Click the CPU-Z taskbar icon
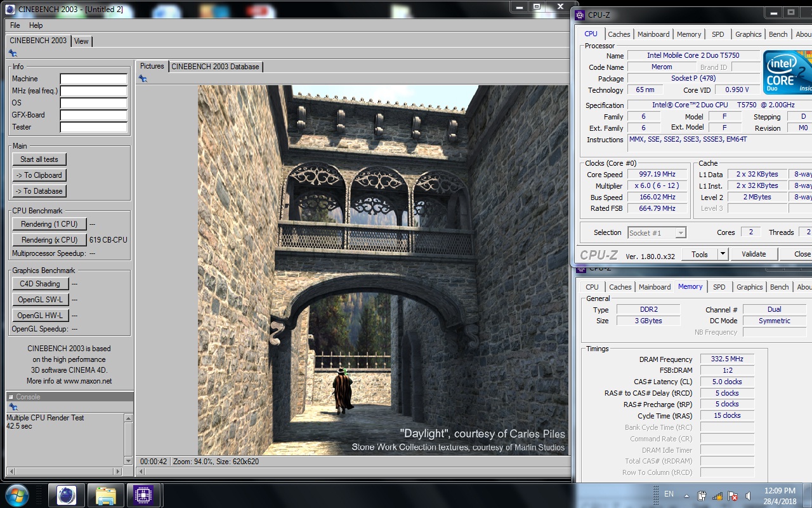 143,495
